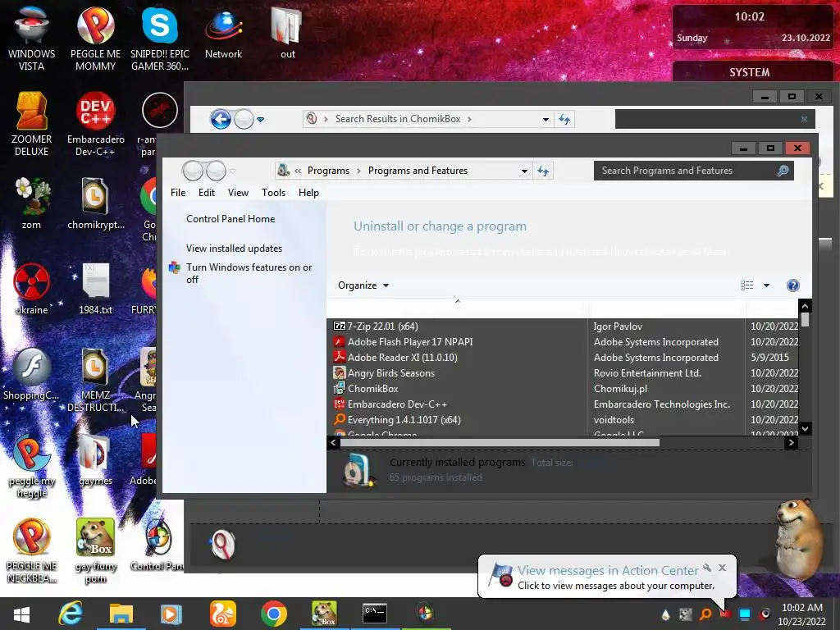Open the 'gay flurry porn' Box desktop icon

tap(95, 550)
